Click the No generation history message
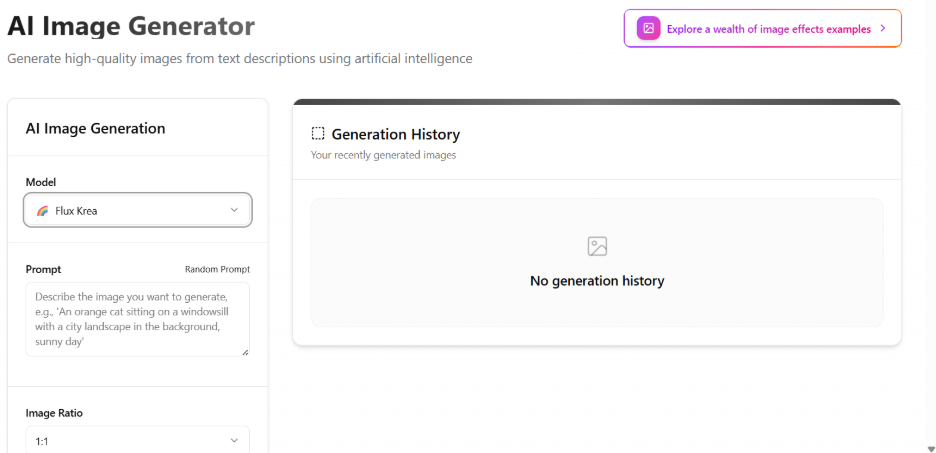Viewport: 936px width, 453px height. (597, 281)
